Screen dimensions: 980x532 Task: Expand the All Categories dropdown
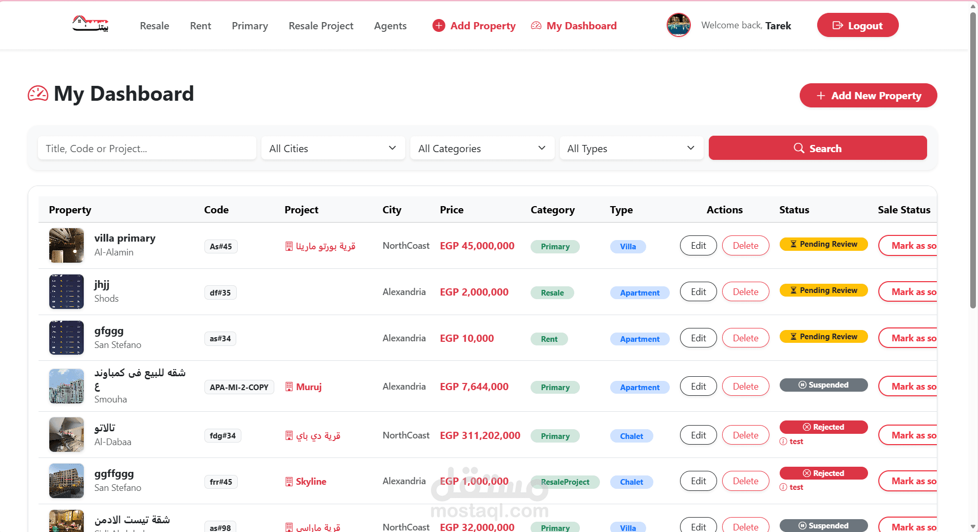point(482,149)
